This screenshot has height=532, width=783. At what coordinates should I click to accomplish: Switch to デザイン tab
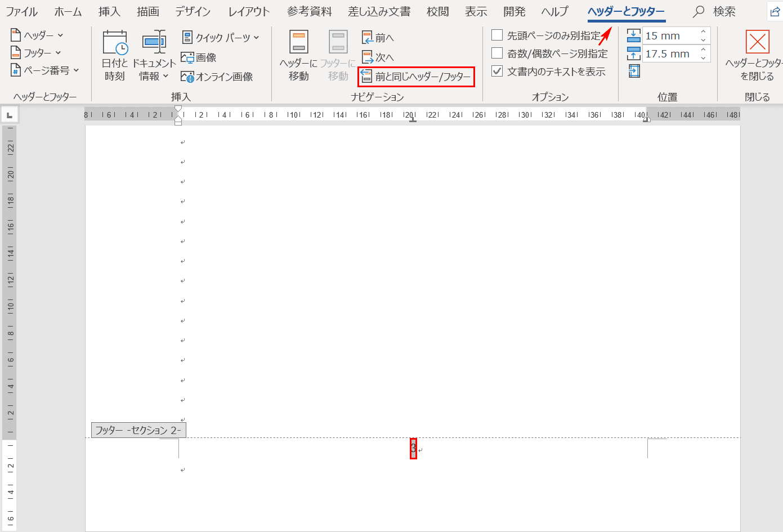[x=193, y=12]
